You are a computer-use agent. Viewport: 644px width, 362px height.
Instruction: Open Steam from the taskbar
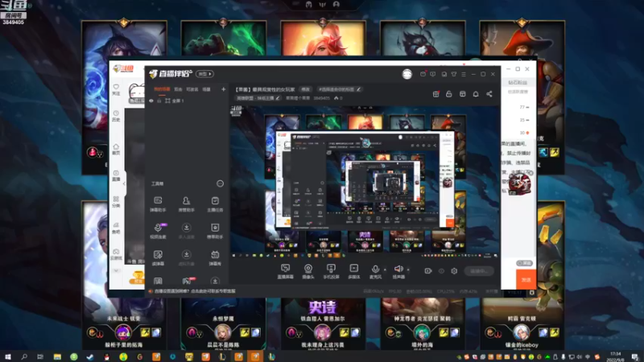coord(90,356)
